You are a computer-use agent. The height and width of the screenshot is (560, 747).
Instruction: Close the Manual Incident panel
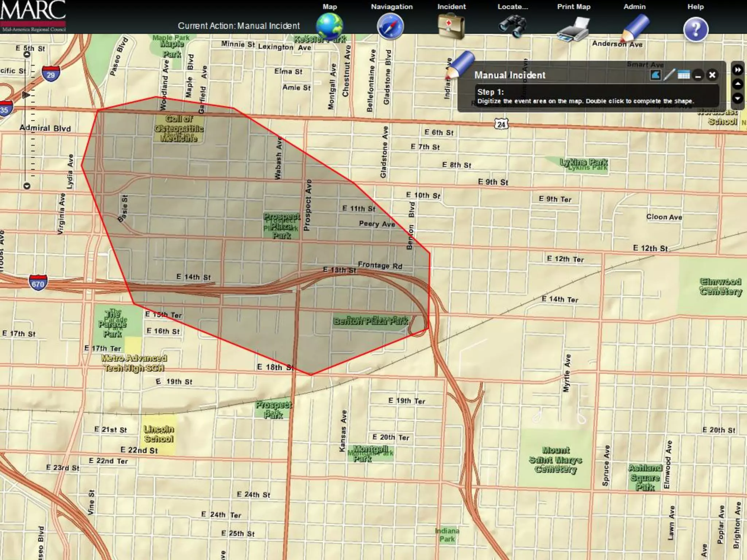click(x=712, y=75)
